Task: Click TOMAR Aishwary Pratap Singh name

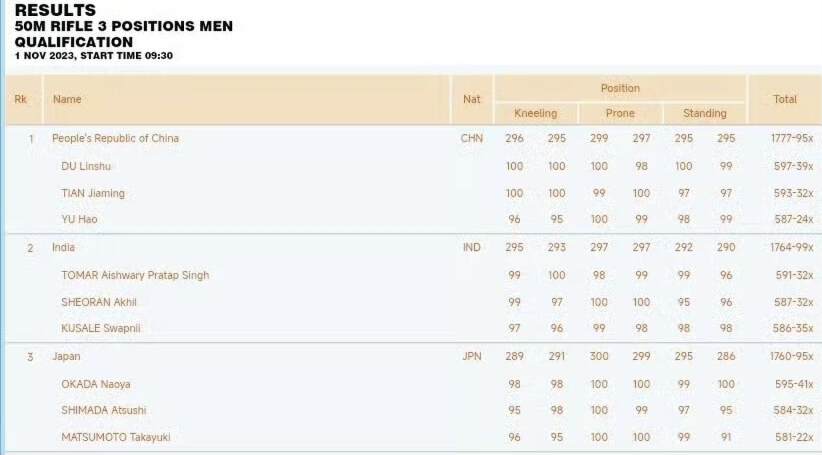Action: click(x=135, y=275)
